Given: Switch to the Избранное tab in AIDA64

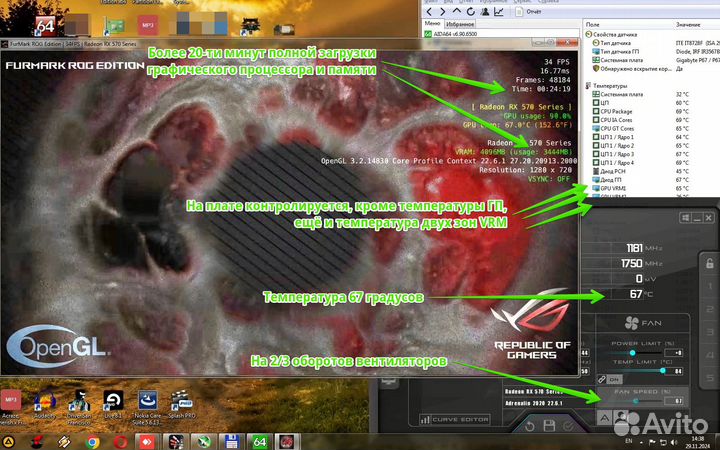Looking at the screenshot, I should coord(460,24).
